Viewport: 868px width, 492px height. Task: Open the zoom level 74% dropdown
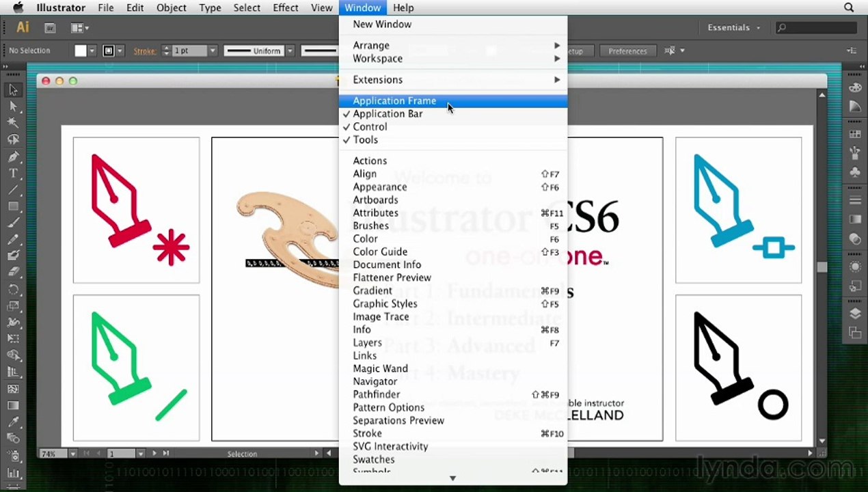tap(72, 454)
